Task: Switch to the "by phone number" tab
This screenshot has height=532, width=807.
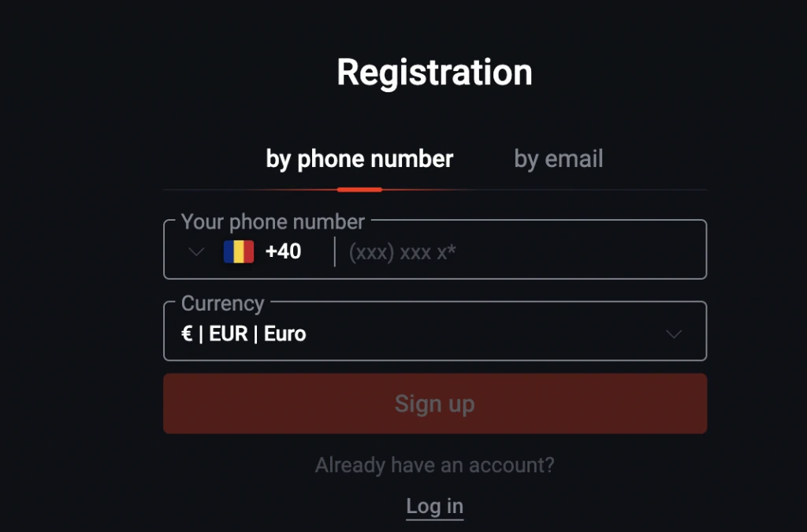Action: coord(359,159)
